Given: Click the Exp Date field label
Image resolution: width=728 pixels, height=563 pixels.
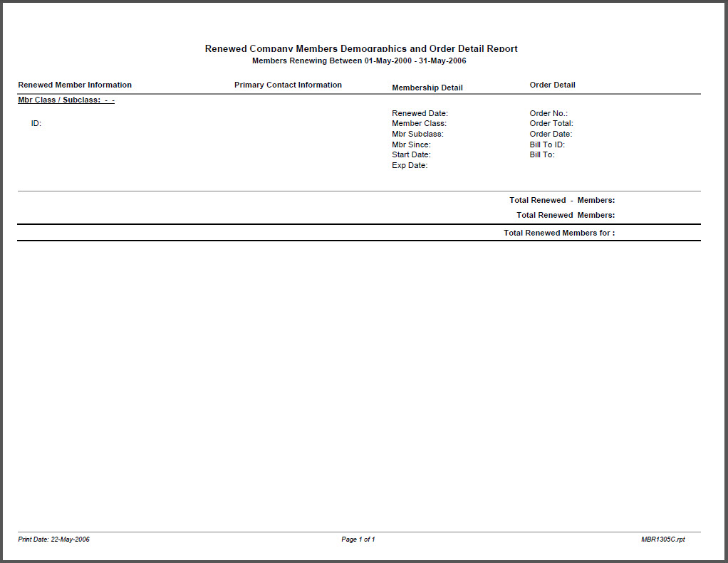Looking at the screenshot, I should [410, 165].
